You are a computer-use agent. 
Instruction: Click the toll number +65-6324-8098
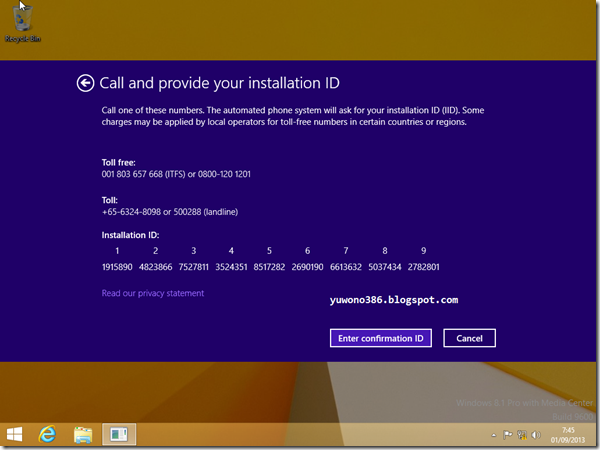131,212
